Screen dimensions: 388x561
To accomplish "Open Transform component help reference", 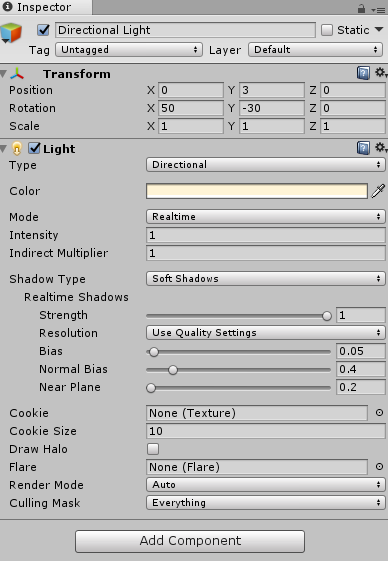I will 363,73.
